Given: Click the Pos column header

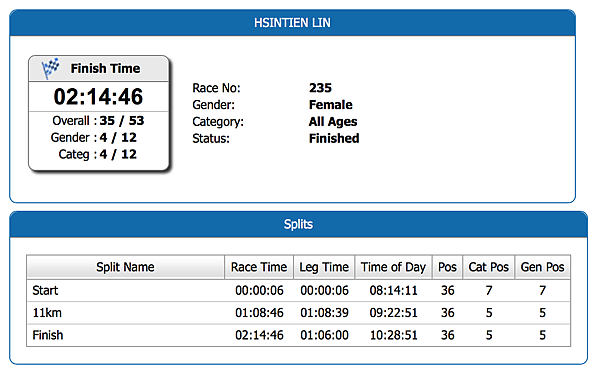Looking at the screenshot, I should (x=447, y=267).
